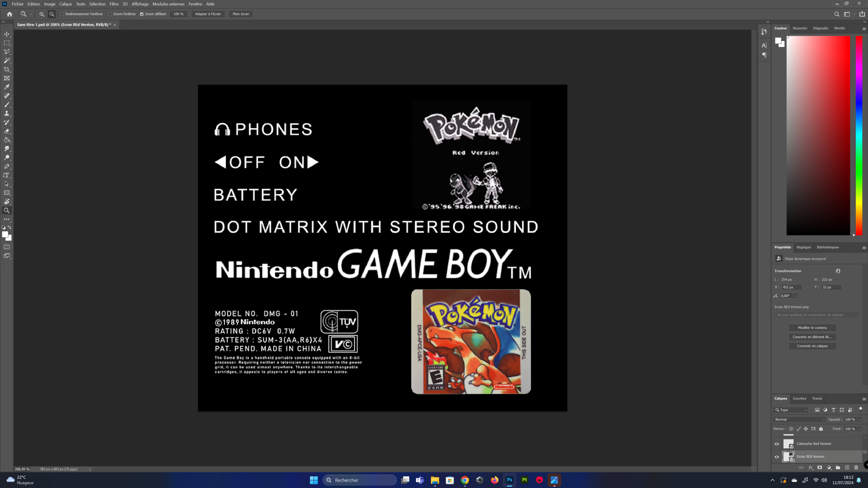Select the Eraser tool

click(7, 131)
